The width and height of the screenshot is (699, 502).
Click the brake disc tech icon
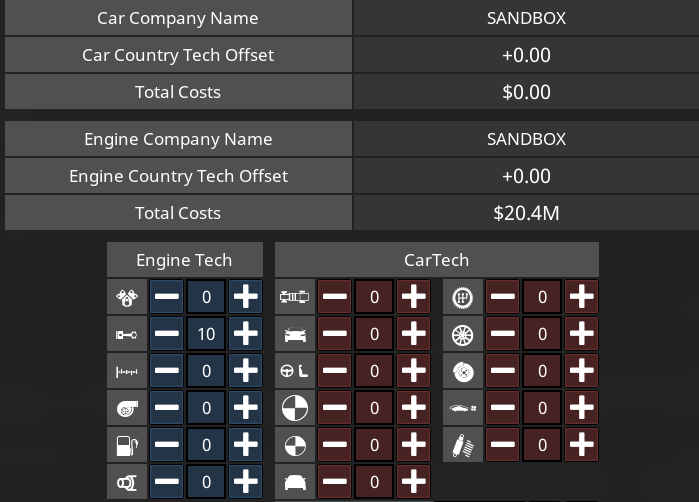(x=463, y=371)
